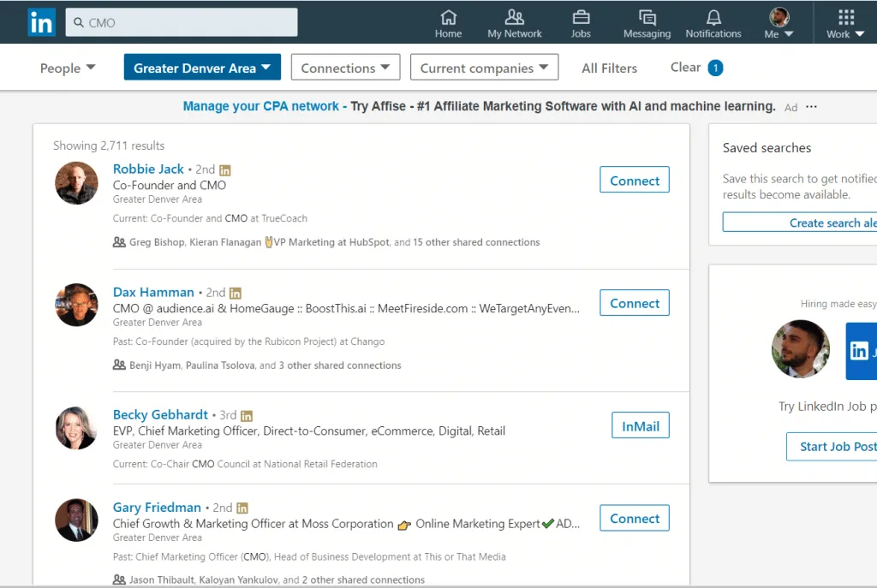The width and height of the screenshot is (877, 588).
Task: Click the 'Hiring made easy' text
Action: pyautogui.click(x=838, y=304)
